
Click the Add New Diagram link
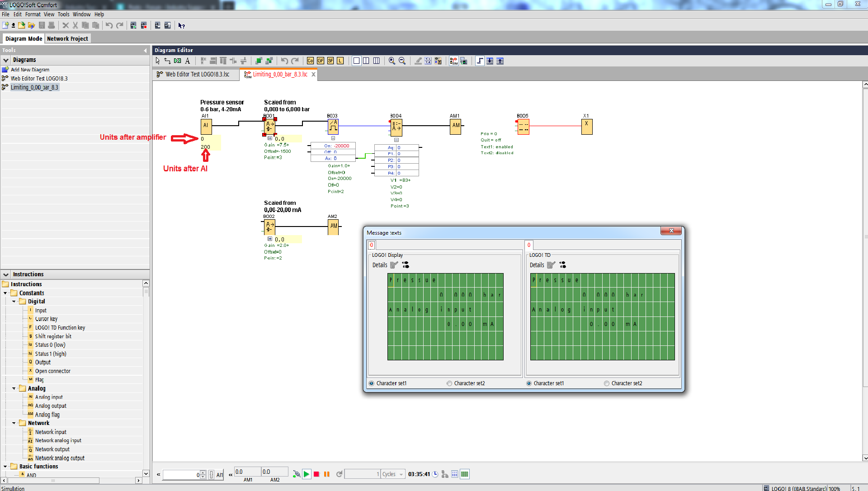30,70
